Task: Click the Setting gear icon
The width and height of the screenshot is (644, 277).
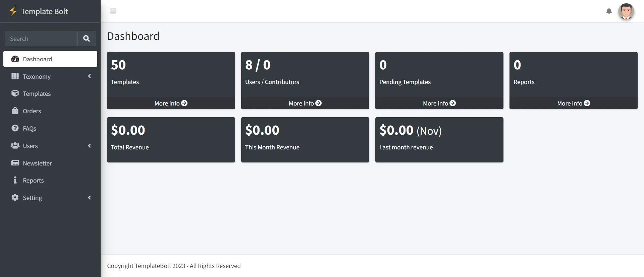Action: pos(15,198)
